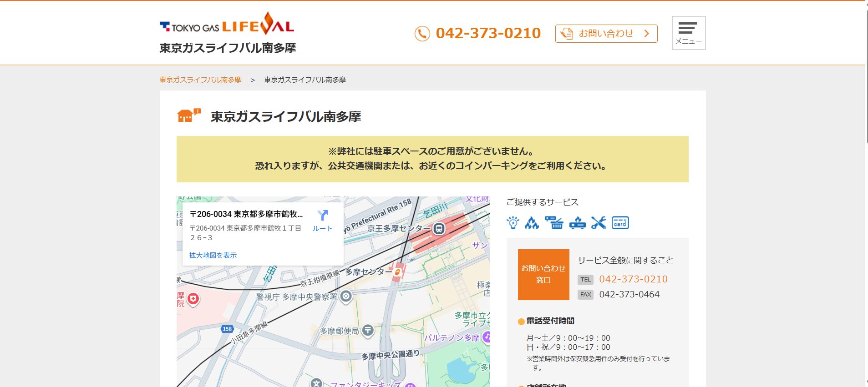Click the shopping basket appliance sales icon
Screen dimensions: 868x387
554,223
